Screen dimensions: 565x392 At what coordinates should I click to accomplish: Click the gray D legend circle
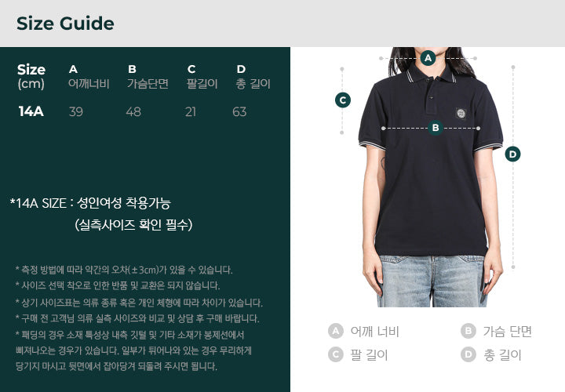pos(468,355)
